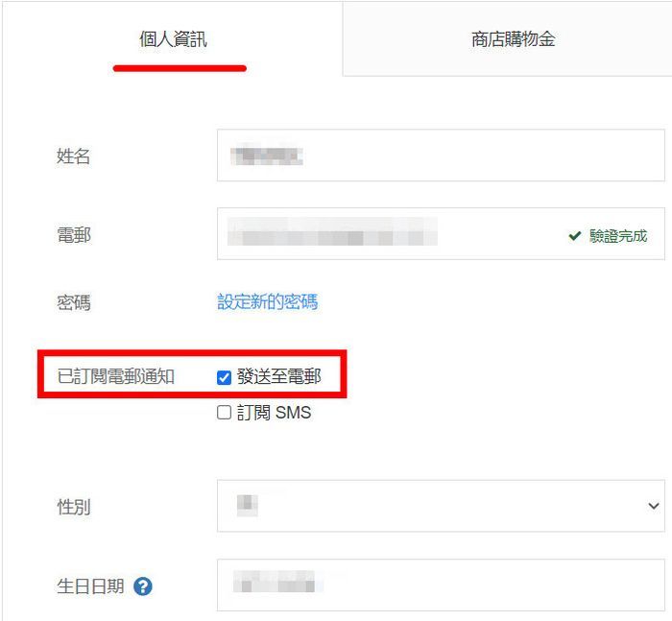672x621 pixels.
Task: Uncheck the 發送至電郵 checkbox
Action: tap(224, 377)
